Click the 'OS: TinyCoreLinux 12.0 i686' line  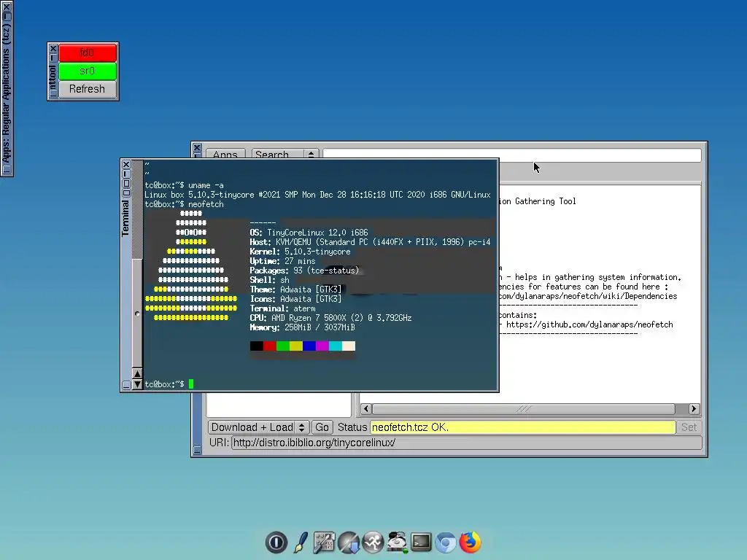309,233
